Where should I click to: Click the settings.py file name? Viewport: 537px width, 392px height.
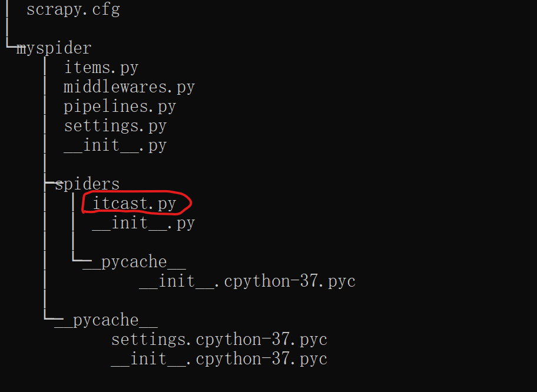tap(115, 125)
